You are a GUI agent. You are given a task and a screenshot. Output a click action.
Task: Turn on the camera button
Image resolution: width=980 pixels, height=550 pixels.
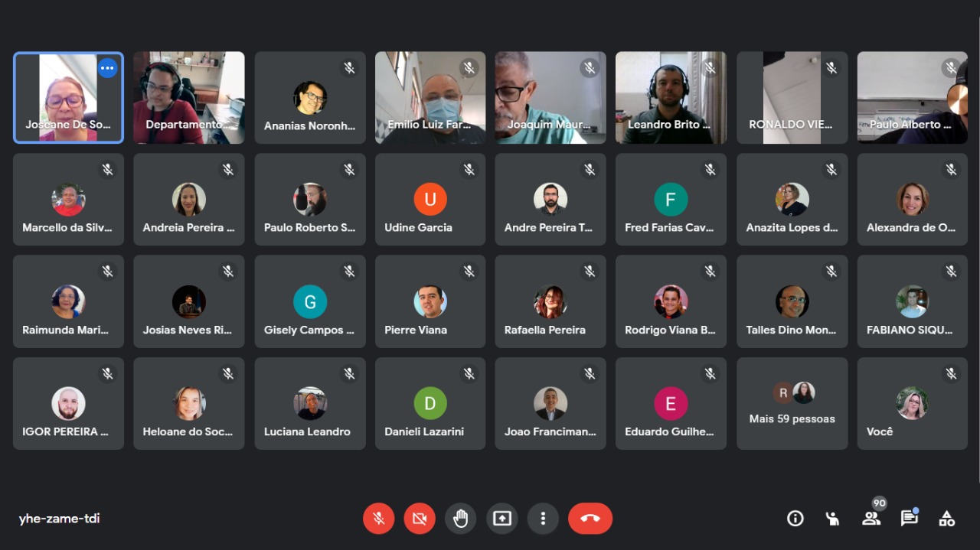click(x=420, y=519)
